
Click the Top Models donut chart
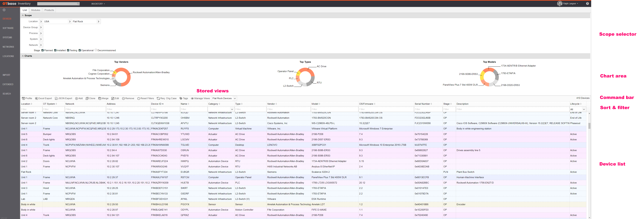pos(489,77)
